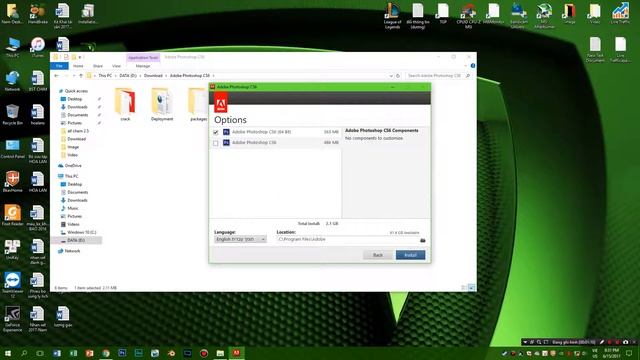Click the Adobe logo in installer header
Screen dimensions: 640x360
point(221,103)
